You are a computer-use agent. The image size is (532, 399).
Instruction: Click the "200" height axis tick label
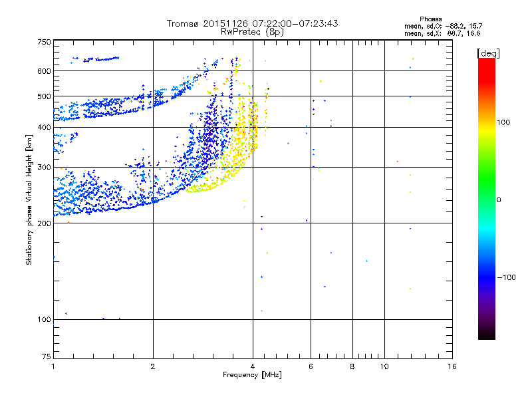(44, 223)
